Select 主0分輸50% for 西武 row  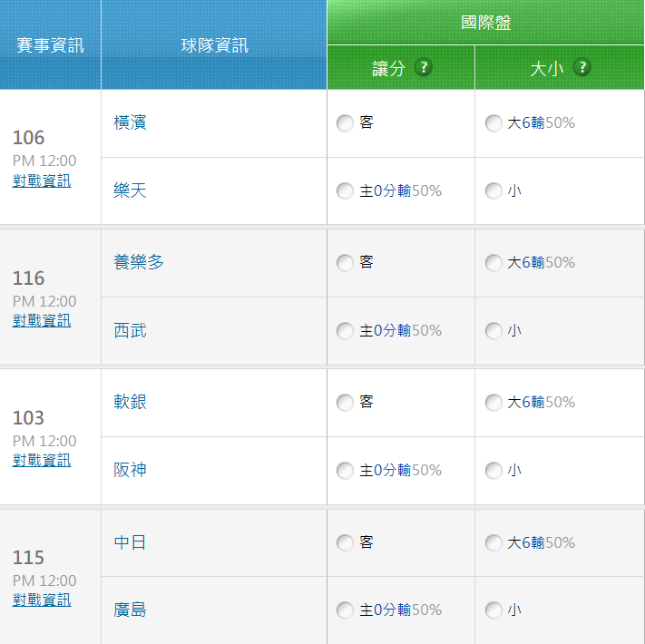[345, 331]
